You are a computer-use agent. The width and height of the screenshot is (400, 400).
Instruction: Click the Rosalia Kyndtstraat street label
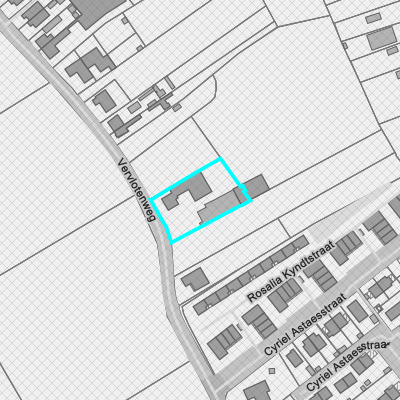point(291,272)
